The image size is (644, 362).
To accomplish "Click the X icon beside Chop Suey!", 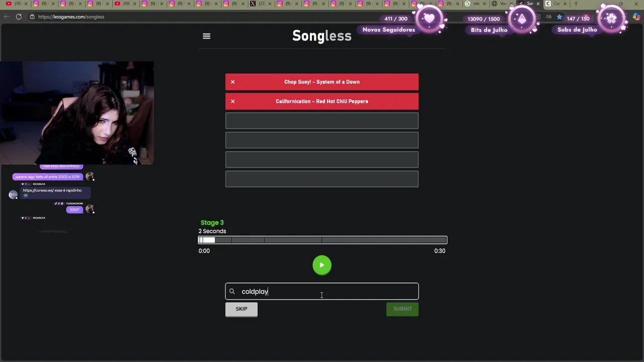I will point(232,82).
